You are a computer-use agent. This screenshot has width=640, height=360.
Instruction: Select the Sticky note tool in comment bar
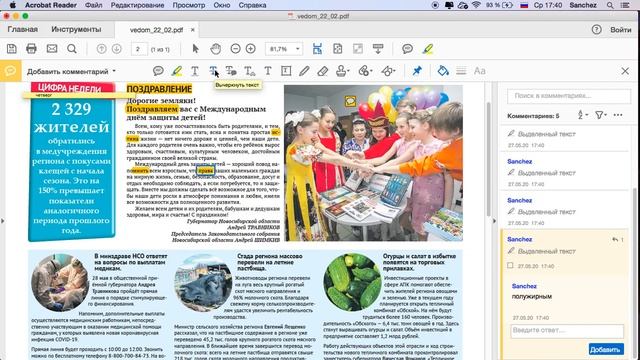click(158, 71)
